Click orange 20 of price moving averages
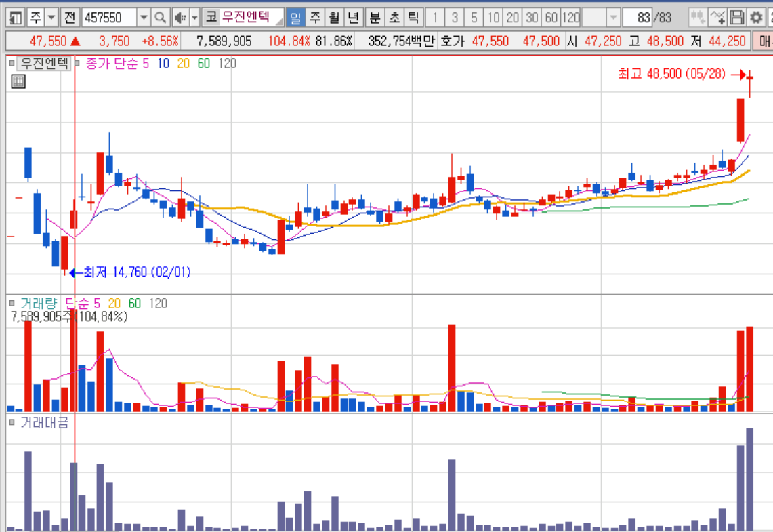Screen dimensions: 773x532 184,64
